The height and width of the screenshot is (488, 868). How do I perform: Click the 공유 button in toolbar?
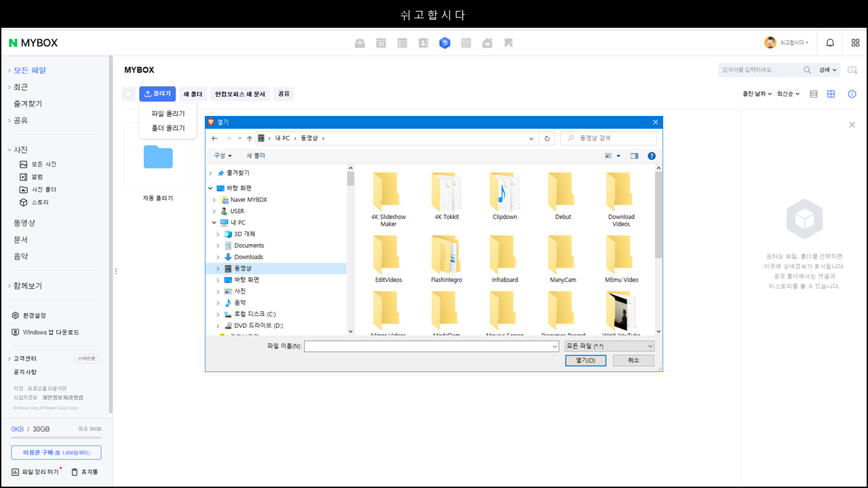[x=283, y=94]
